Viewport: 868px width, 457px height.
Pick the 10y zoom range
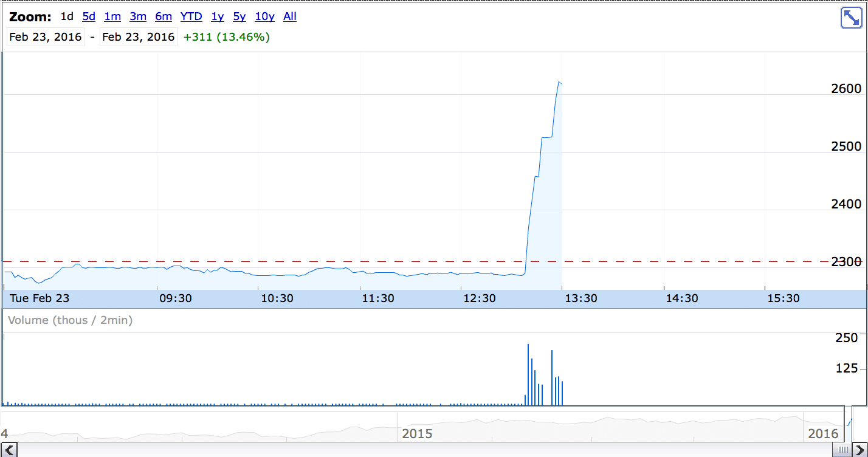pos(264,17)
